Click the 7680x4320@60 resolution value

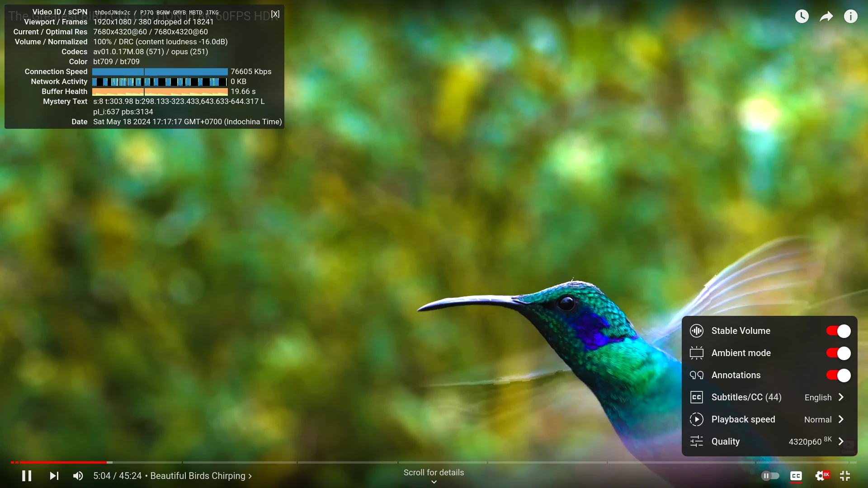151,32
